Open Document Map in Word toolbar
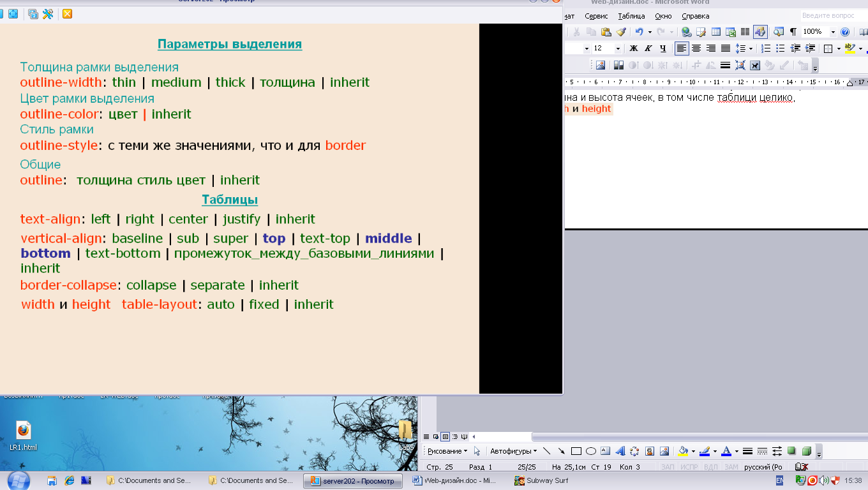868x490 pixels. point(779,32)
